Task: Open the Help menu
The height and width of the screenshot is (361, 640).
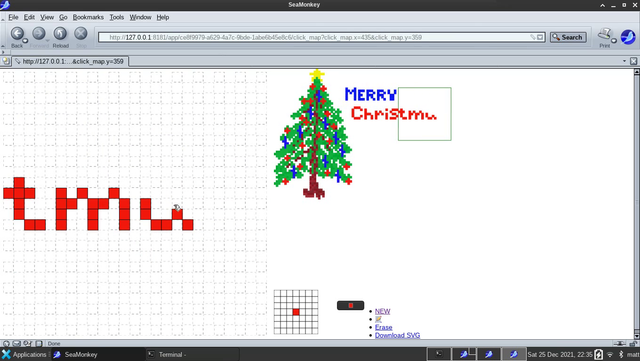Action: point(162,17)
